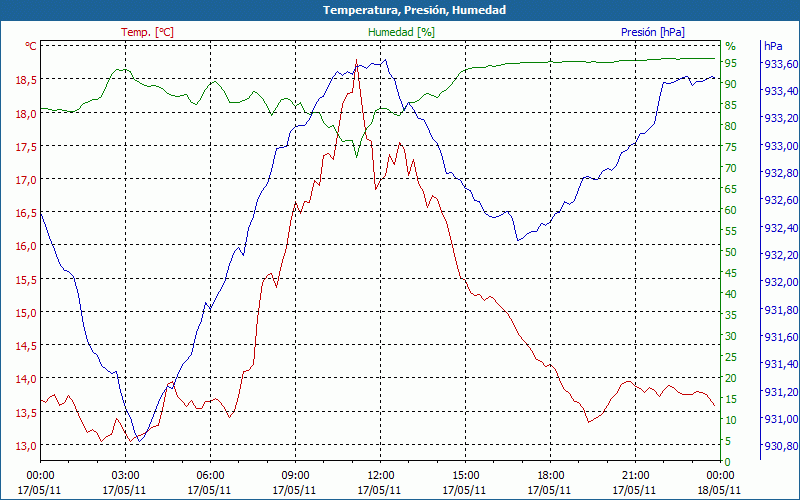Click the 06:00 time axis label

[x=210, y=476]
